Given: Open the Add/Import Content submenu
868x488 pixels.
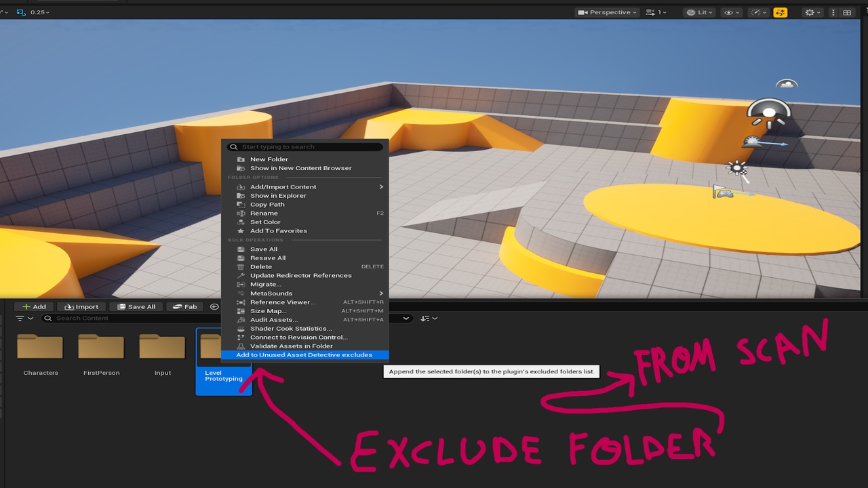Looking at the screenshot, I should [305, 187].
